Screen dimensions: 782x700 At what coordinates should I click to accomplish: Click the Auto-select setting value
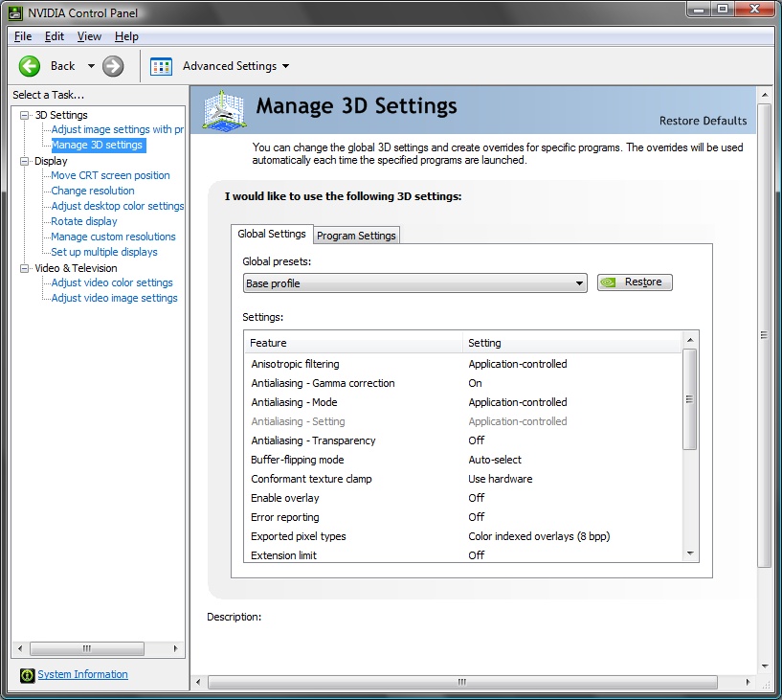click(495, 460)
